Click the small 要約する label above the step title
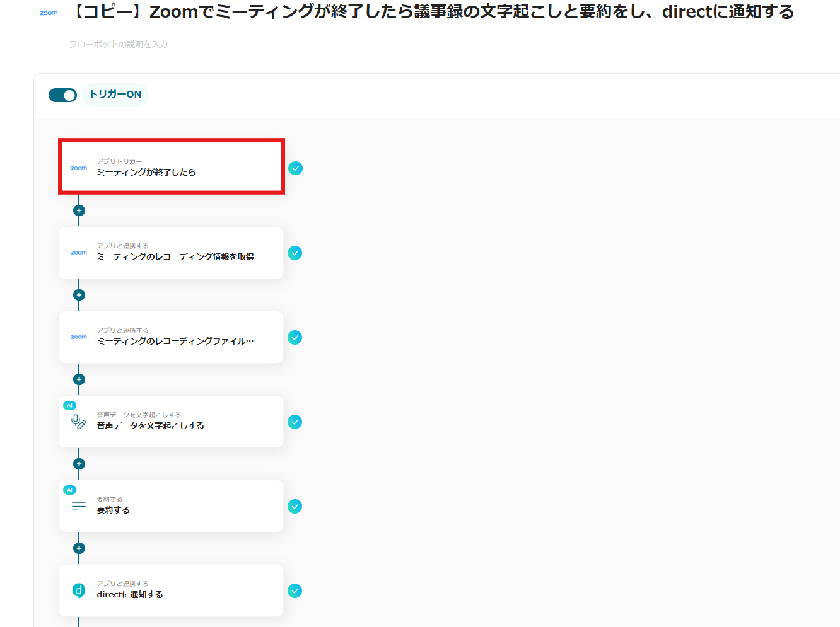 tap(109, 499)
